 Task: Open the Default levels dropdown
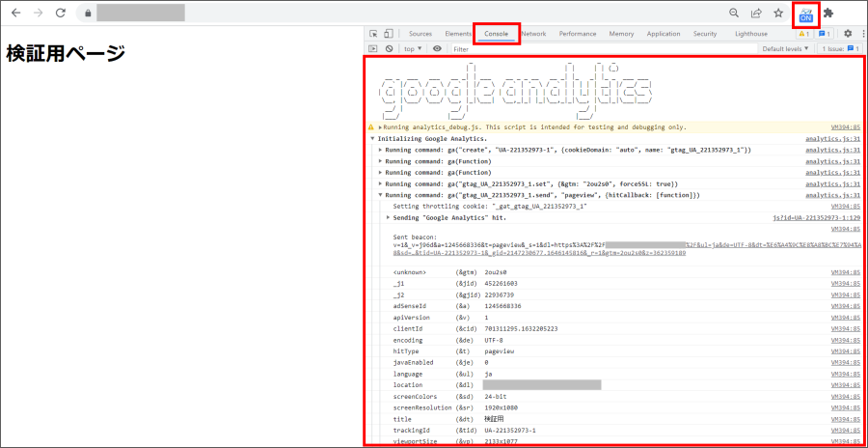[785, 49]
